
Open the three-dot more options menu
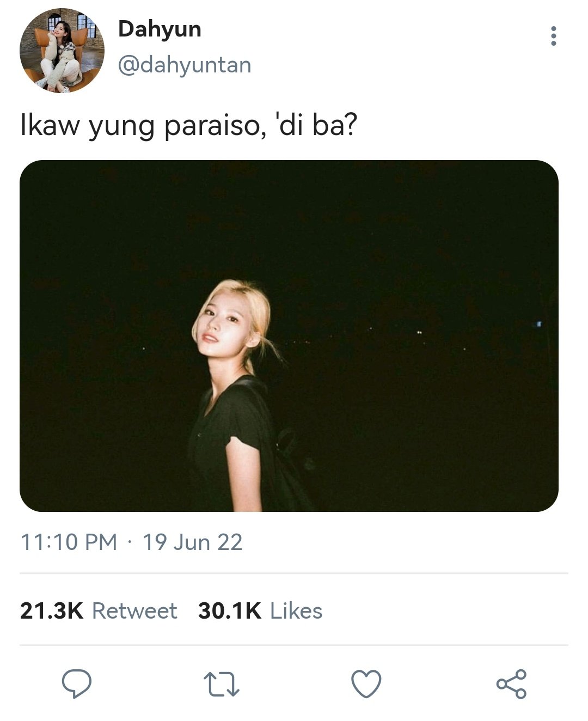553,36
